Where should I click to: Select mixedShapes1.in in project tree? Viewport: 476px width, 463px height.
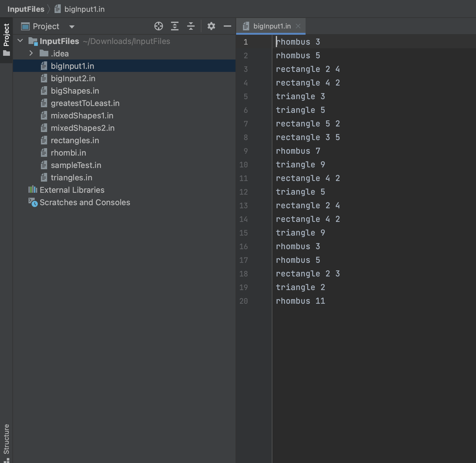(82, 116)
